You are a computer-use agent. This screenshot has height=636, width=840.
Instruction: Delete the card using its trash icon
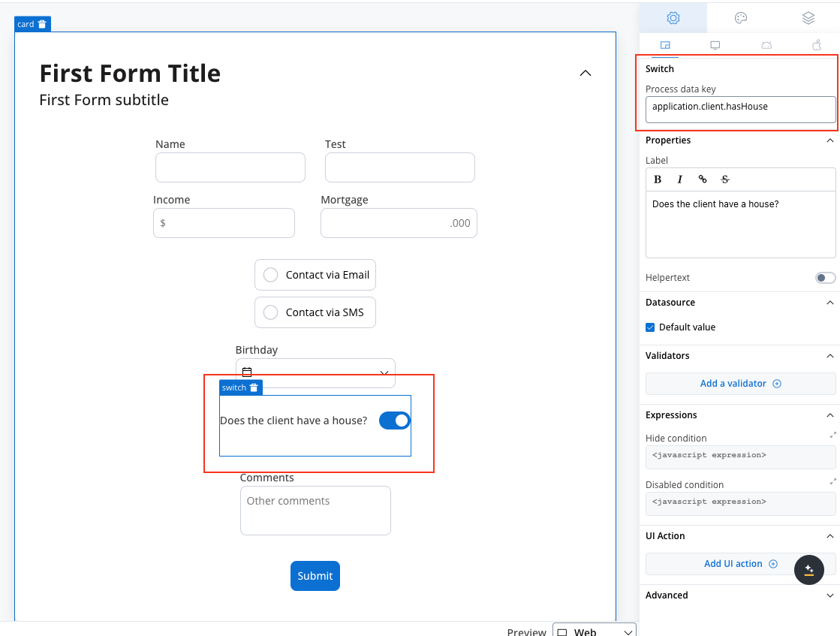point(42,24)
